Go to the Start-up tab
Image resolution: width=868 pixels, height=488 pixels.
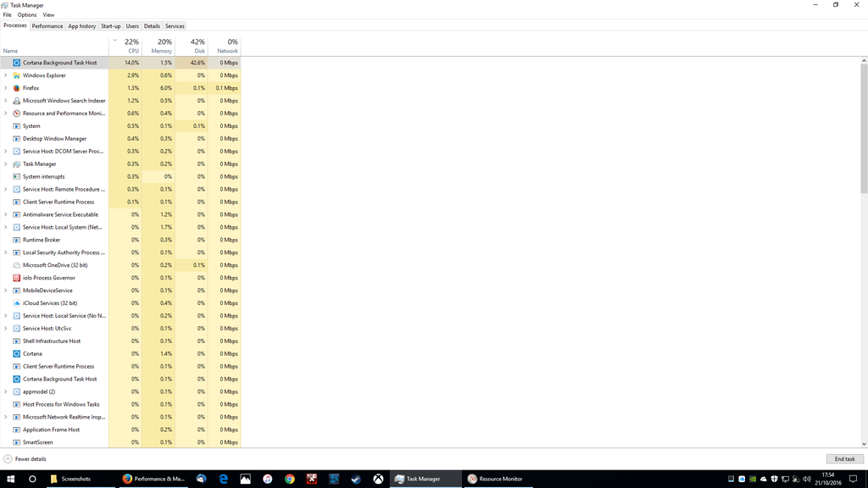[x=111, y=26]
